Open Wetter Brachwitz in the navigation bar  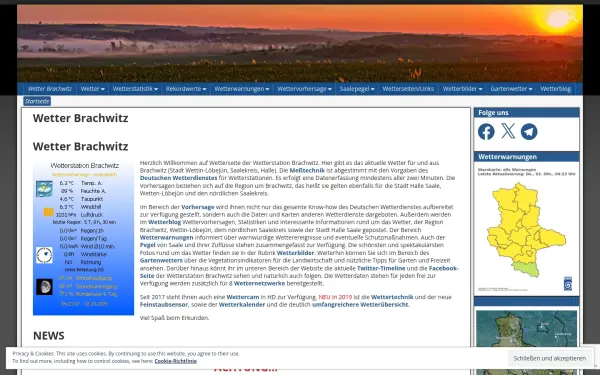click(50, 89)
